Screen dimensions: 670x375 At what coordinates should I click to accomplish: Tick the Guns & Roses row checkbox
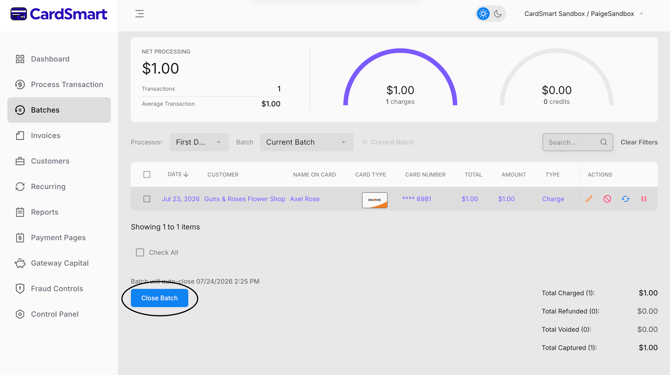tap(147, 199)
